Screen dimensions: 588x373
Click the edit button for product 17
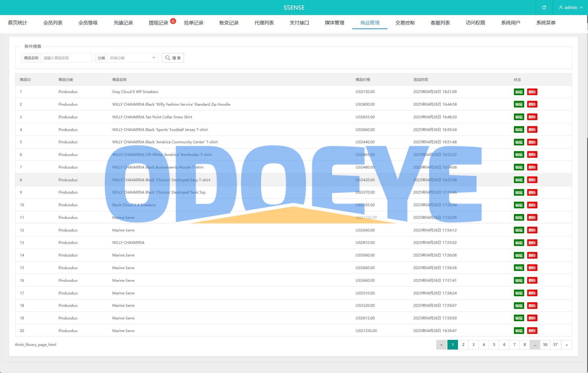click(x=518, y=293)
